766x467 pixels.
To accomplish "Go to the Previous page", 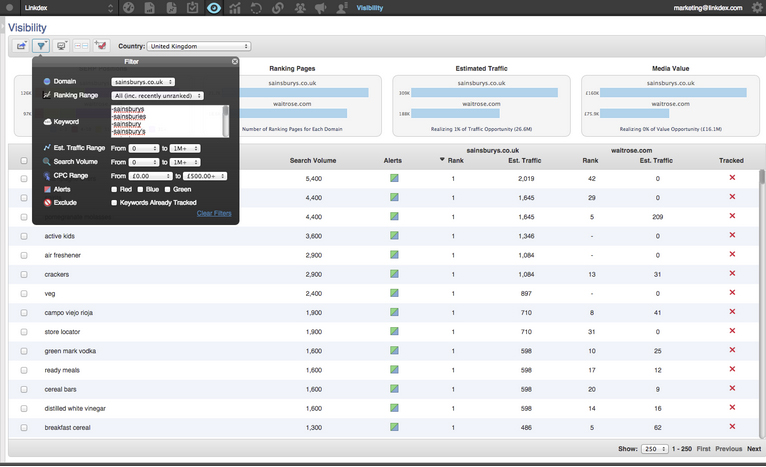I will coord(728,448).
